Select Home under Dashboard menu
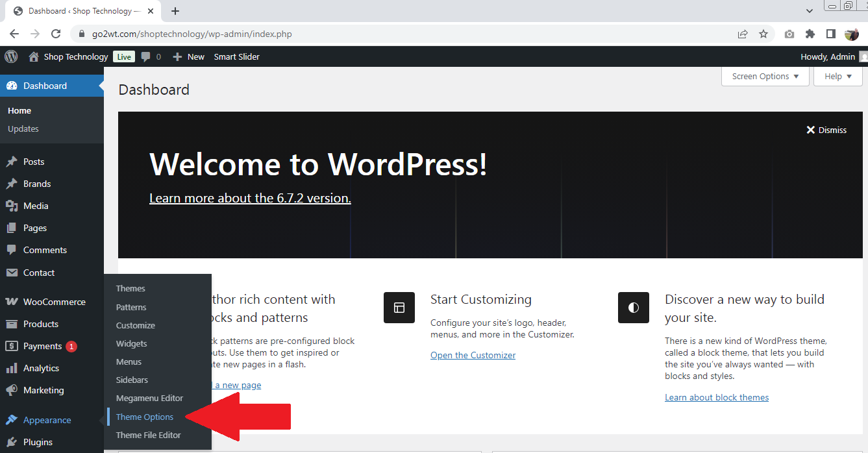 coord(19,110)
